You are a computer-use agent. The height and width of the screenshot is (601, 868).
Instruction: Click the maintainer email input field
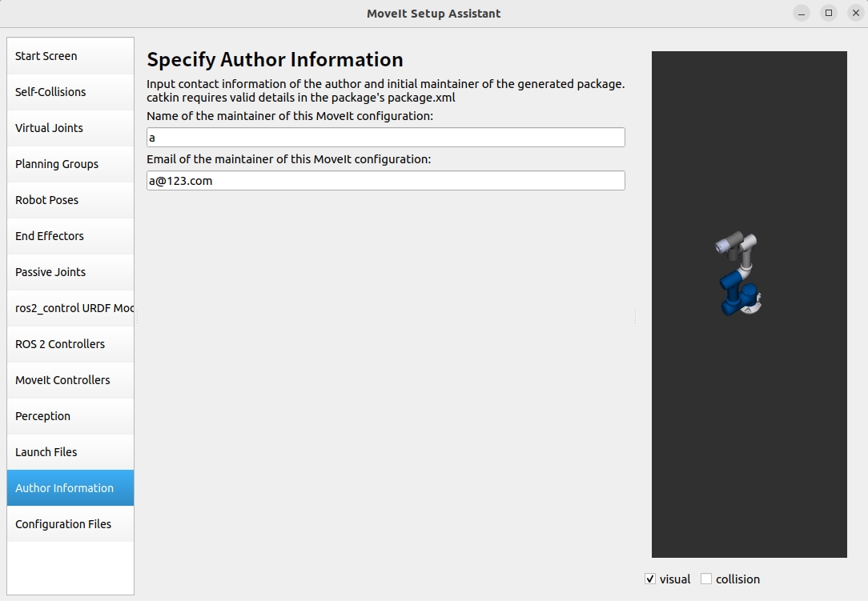[x=386, y=180]
